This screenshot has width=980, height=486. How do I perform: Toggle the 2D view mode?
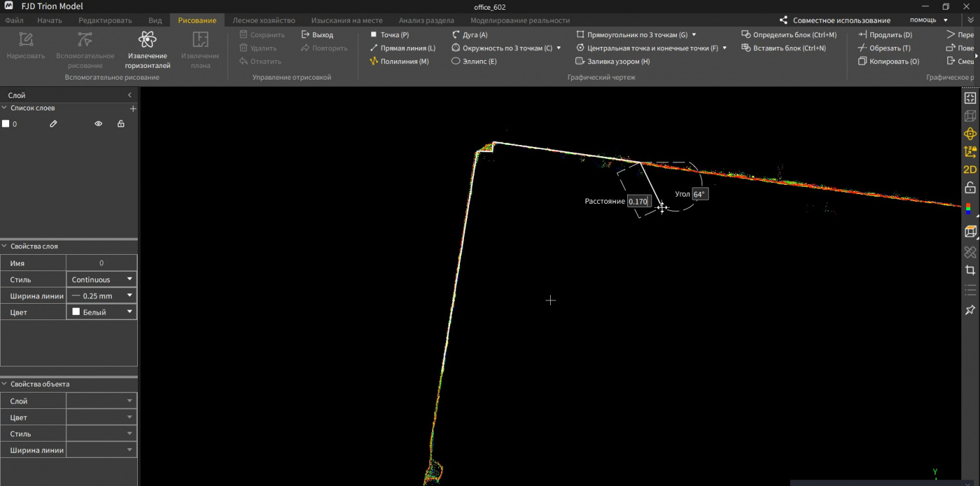coord(970,169)
